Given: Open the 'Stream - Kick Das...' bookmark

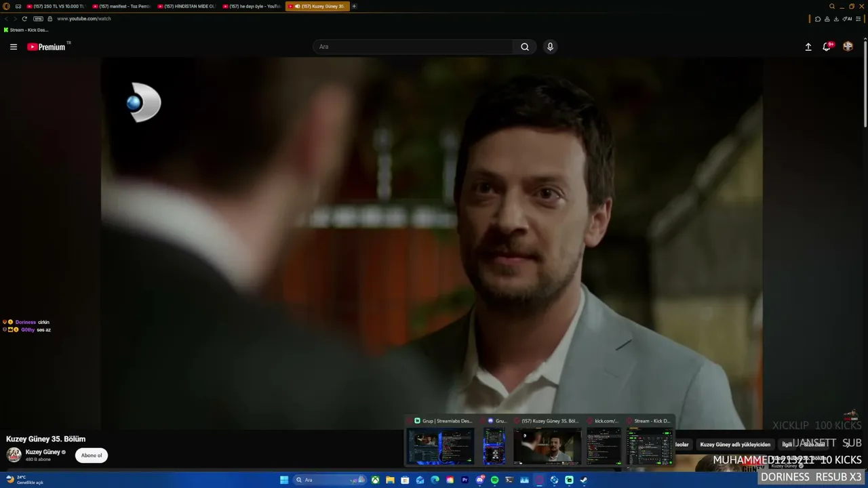Looking at the screenshot, I should [x=26, y=30].
